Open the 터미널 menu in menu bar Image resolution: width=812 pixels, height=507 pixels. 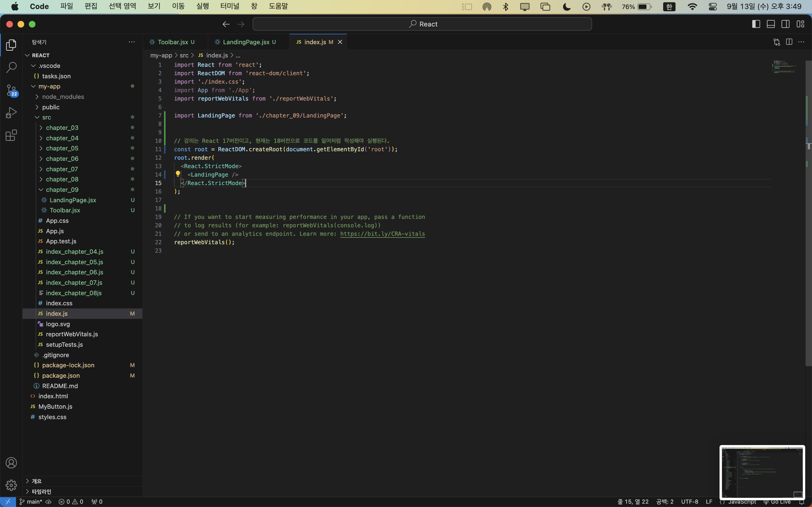[x=230, y=6]
